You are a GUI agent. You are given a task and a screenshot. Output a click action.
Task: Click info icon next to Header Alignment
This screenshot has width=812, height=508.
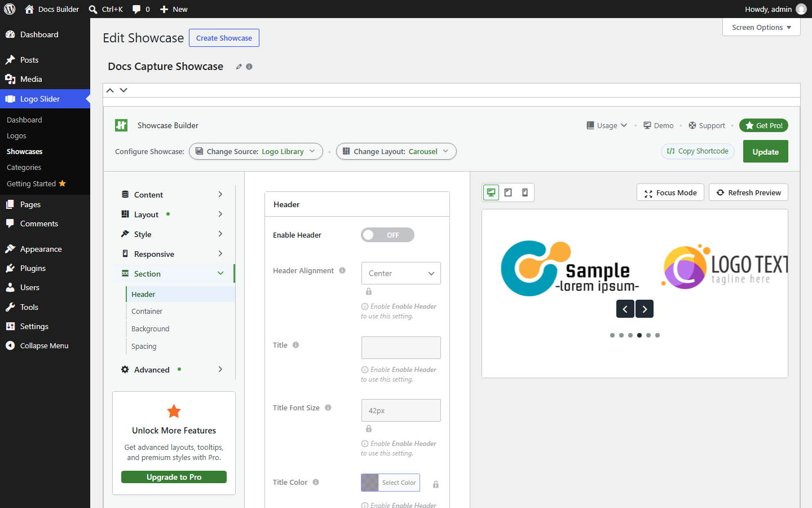pyautogui.click(x=342, y=270)
